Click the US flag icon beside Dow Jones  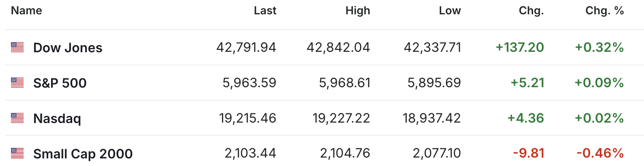[x=17, y=48]
